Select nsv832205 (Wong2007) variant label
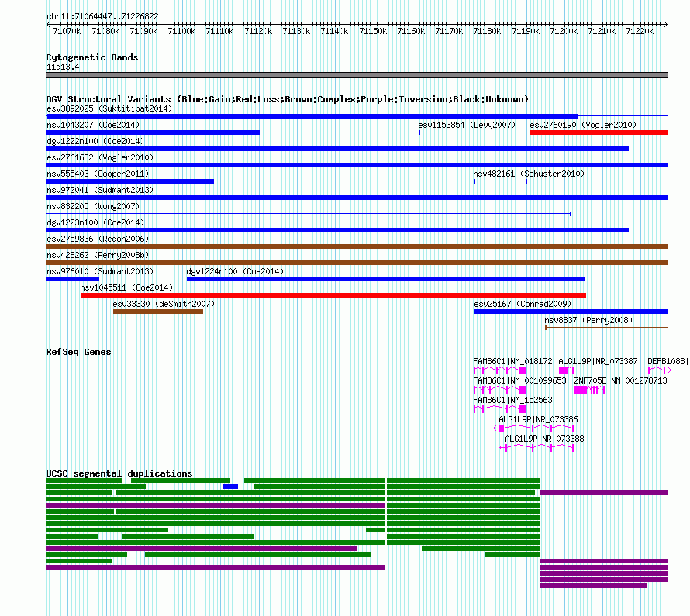Screen dimensions: 690x616 [93, 206]
